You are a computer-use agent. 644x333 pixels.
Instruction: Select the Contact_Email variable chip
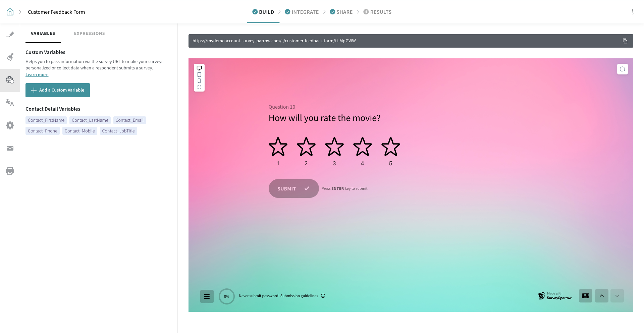pos(129,120)
